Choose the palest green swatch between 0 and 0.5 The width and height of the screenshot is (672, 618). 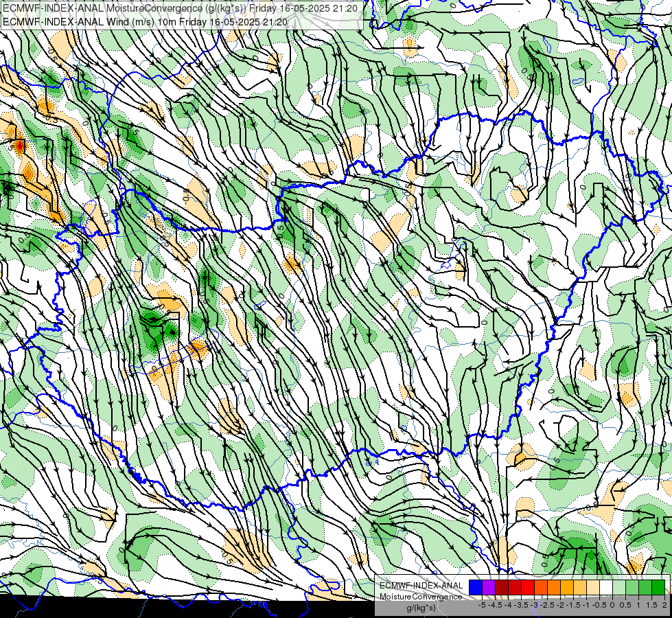[x=619, y=588]
